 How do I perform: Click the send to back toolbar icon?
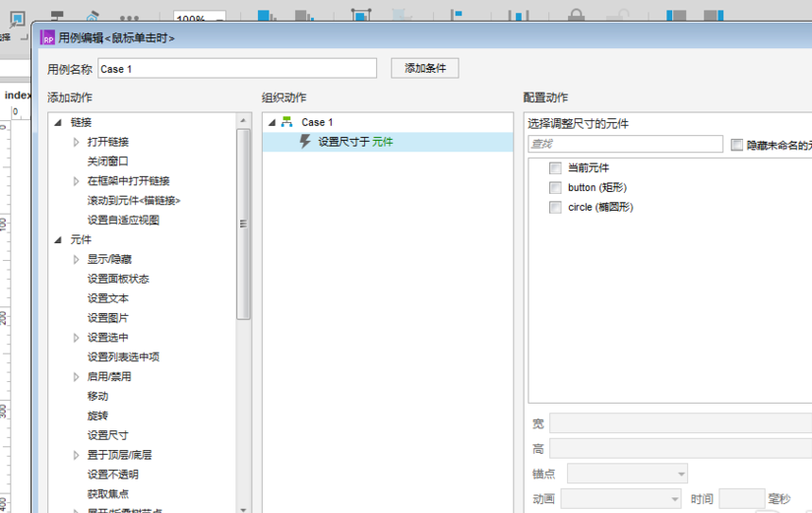[304, 15]
